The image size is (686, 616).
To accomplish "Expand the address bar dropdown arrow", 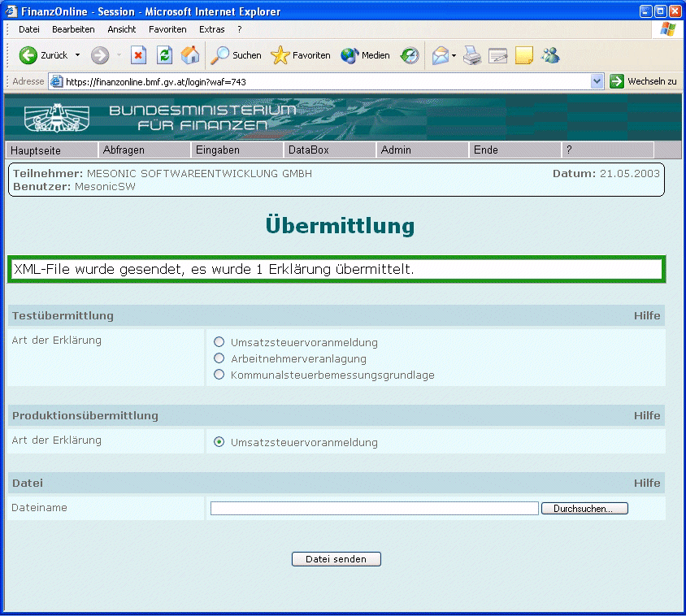I will coord(597,81).
